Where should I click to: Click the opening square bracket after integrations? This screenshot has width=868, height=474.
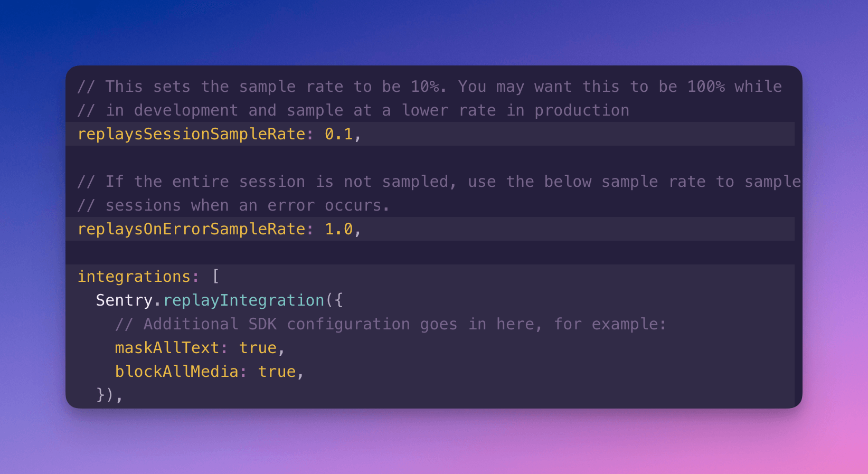215,277
